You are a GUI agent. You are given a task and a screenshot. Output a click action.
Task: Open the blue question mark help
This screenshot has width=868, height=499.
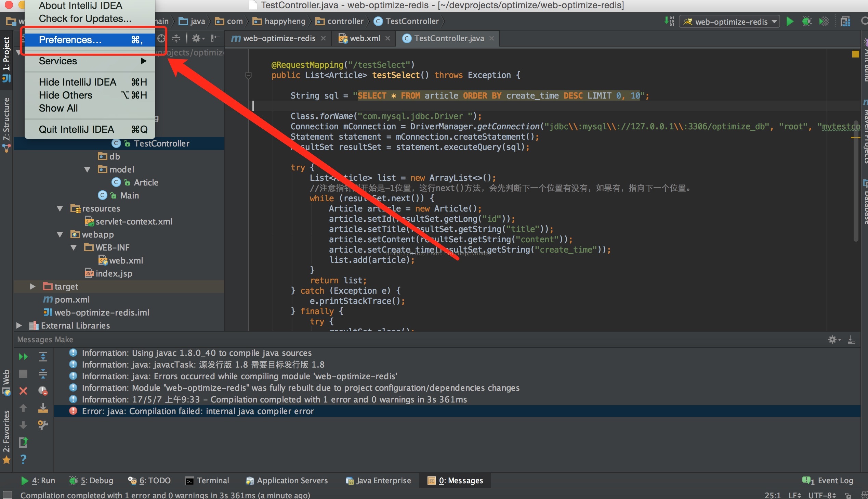(23, 459)
